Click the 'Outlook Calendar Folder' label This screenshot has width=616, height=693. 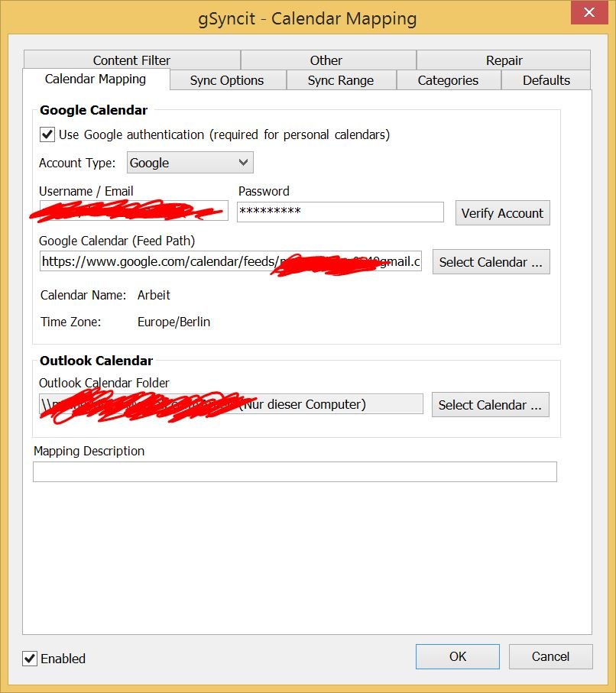(x=105, y=383)
